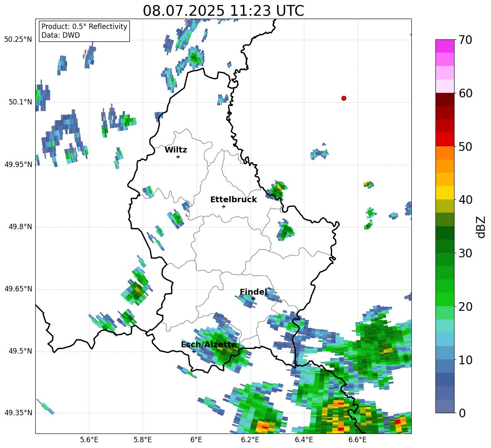This screenshot has height=448, width=491.
Task: Click the 10 colorbar tick label
Action: [x=465, y=360]
